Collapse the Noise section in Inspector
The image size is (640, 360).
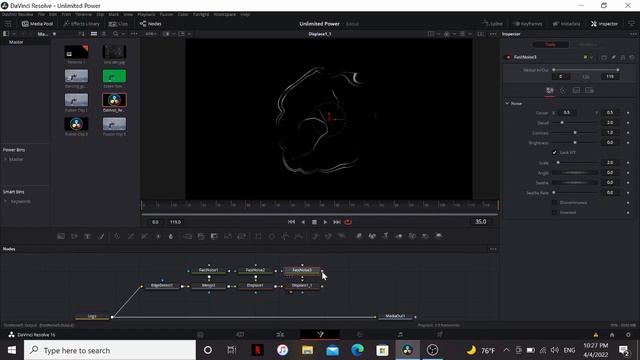tap(507, 104)
